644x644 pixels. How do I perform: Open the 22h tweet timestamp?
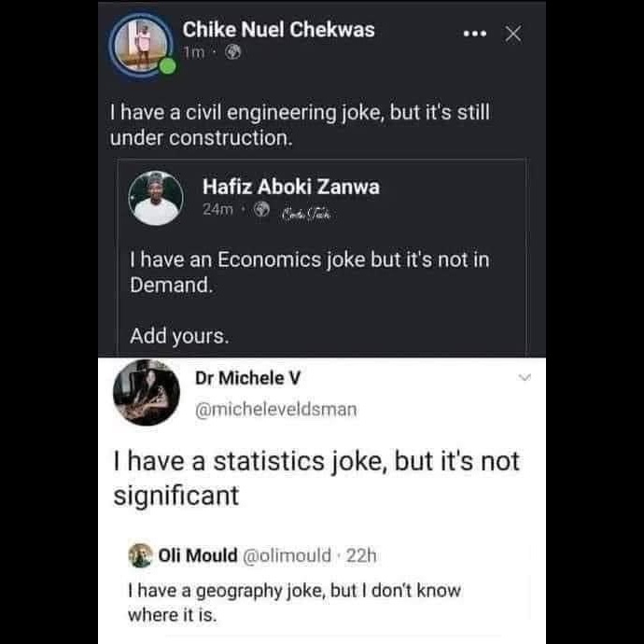coord(361,556)
